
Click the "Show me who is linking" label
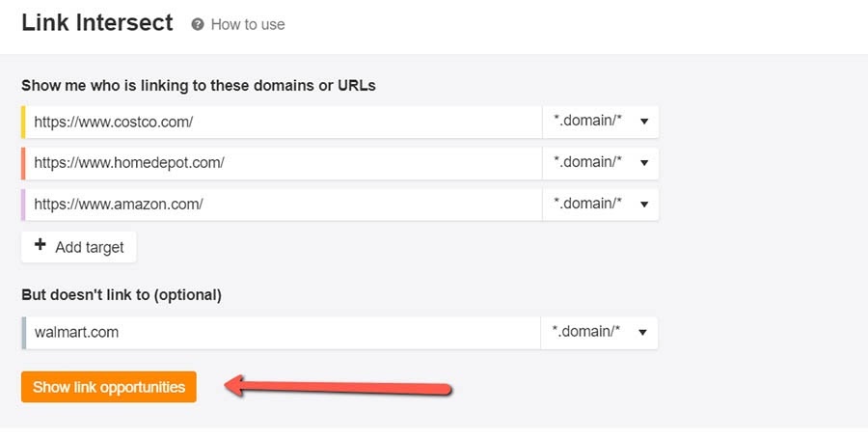[199, 85]
